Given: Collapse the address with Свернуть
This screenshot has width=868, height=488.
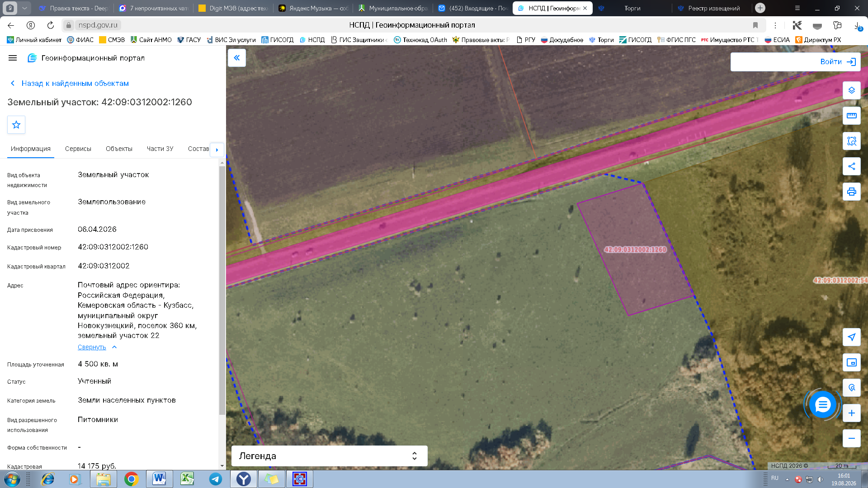Looking at the screenshot, I should pyautogui.click(x=97, y=347).
